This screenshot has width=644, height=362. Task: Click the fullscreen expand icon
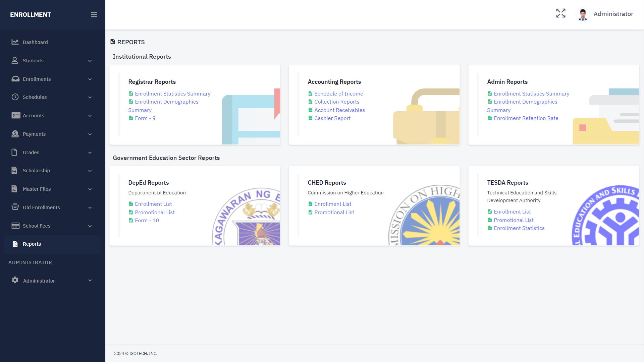[560, 13]
